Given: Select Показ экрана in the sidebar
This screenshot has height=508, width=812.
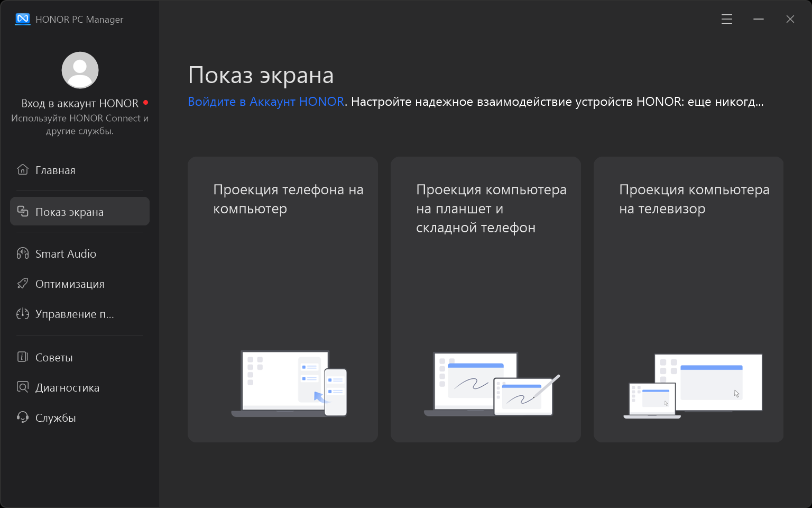Looking at the screenshot, I should pyautogui.click(x=80, y=211).
